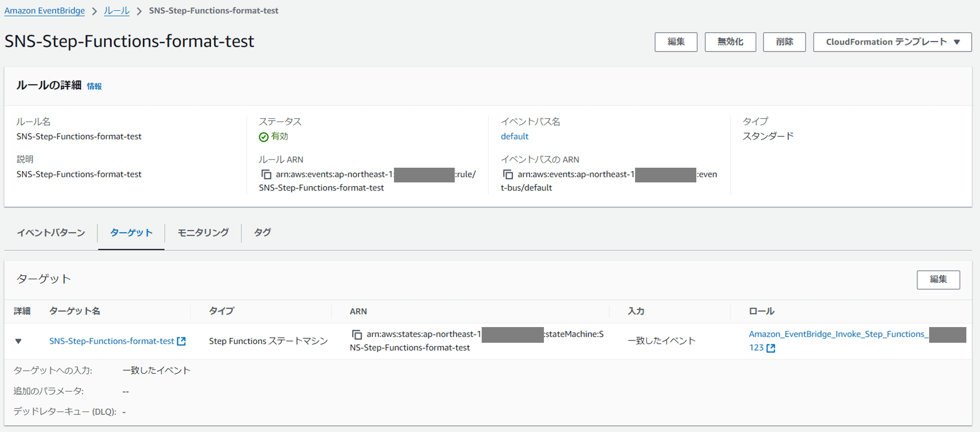
Task: Open SNS-Step-Functions-format-test target link
Action: tap(112, 341)
